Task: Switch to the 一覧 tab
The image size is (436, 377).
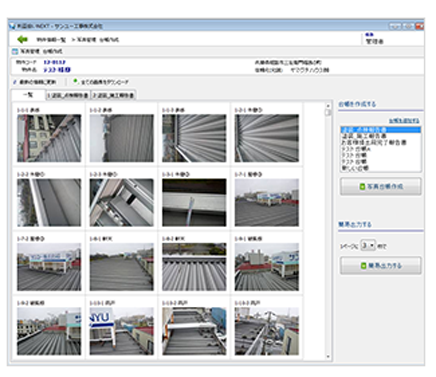Action: [x=28, y=95]
